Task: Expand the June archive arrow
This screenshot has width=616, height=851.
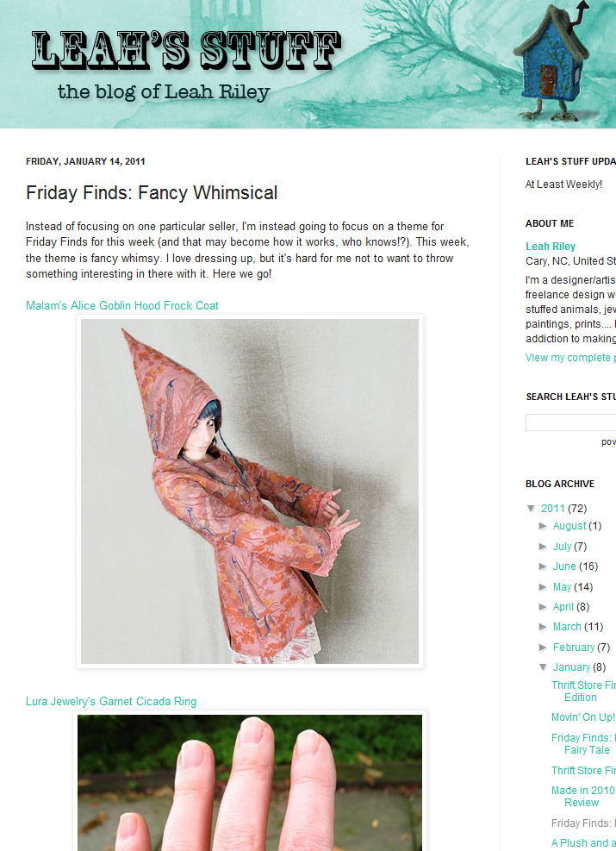Action: (543, 566)
